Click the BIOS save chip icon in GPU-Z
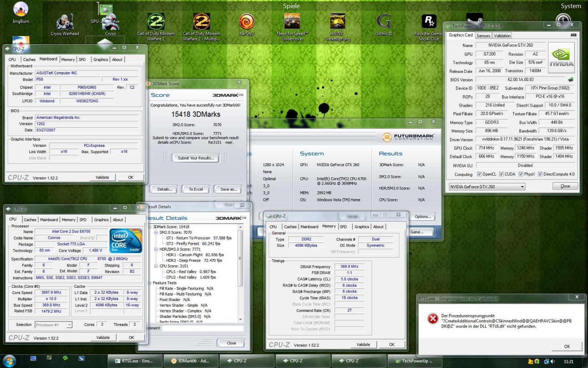588x368 pixels. click(x=571, y=79)
